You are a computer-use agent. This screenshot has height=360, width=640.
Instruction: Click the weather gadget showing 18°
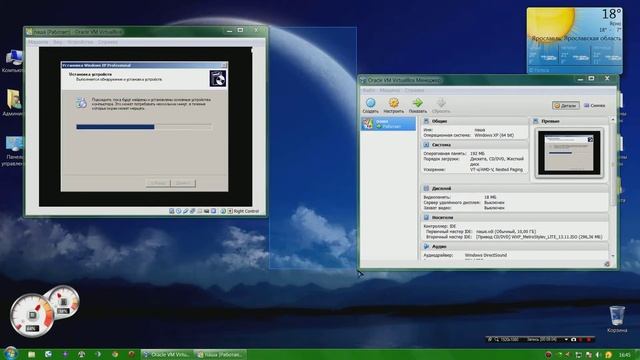574,40
